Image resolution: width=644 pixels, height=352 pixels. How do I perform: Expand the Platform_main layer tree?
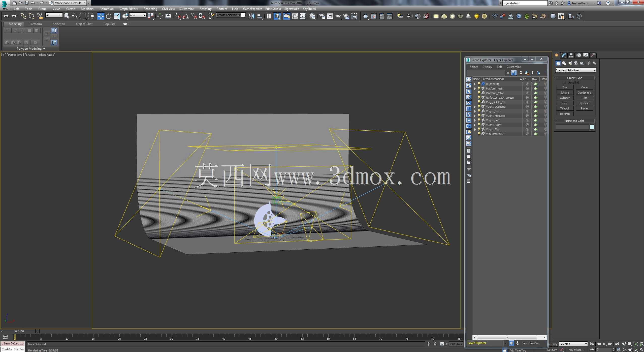[475, 89]
